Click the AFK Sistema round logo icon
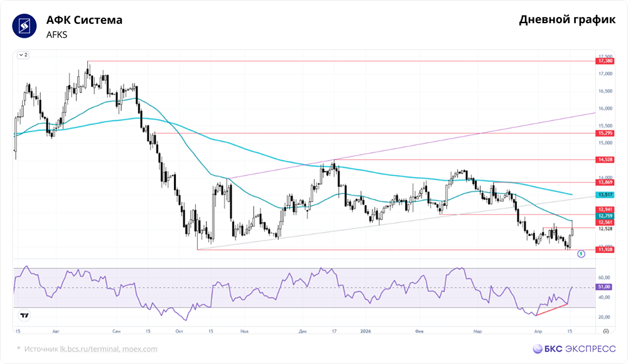The image size is (628, 364). click(24, 26)
